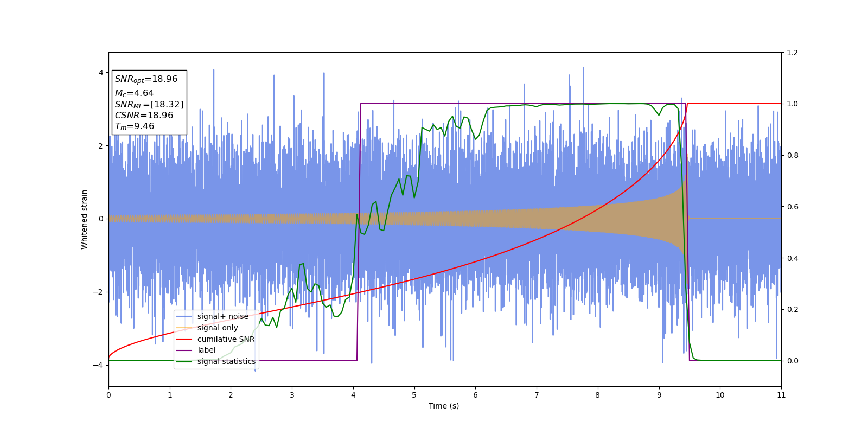Click the 'Time (s)' x-axis label
Image resolution: width=868 pixels, height=434 pixels.
tap(444, 406)
